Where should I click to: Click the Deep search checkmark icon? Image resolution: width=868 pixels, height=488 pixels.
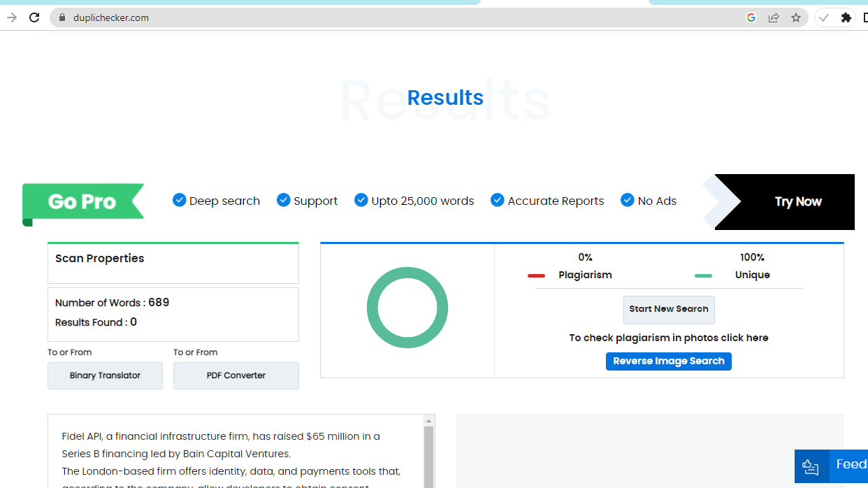point(179,200)
